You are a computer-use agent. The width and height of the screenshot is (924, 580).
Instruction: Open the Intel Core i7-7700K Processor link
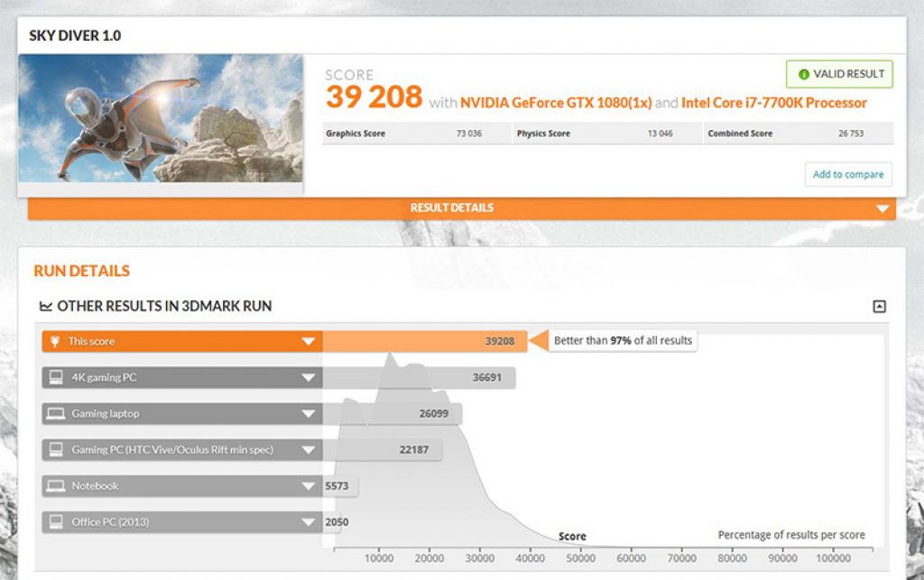tap(773, 103)
